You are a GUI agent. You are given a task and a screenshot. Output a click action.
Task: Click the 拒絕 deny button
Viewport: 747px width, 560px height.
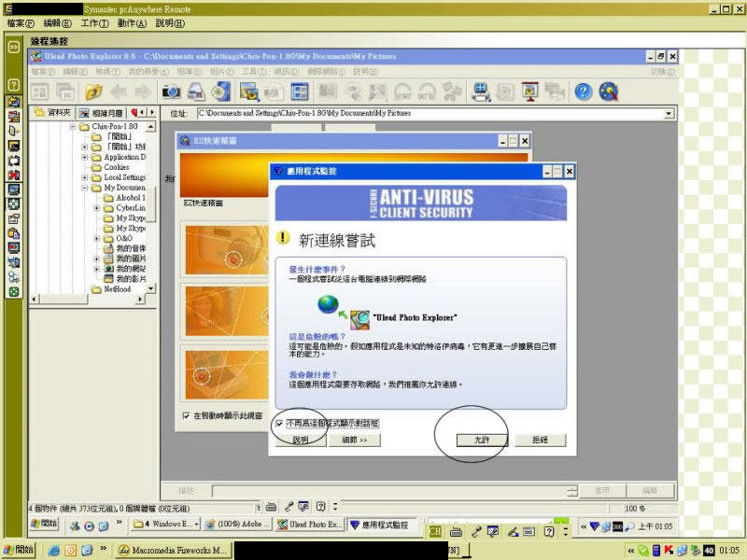click(x=541, y=440)
